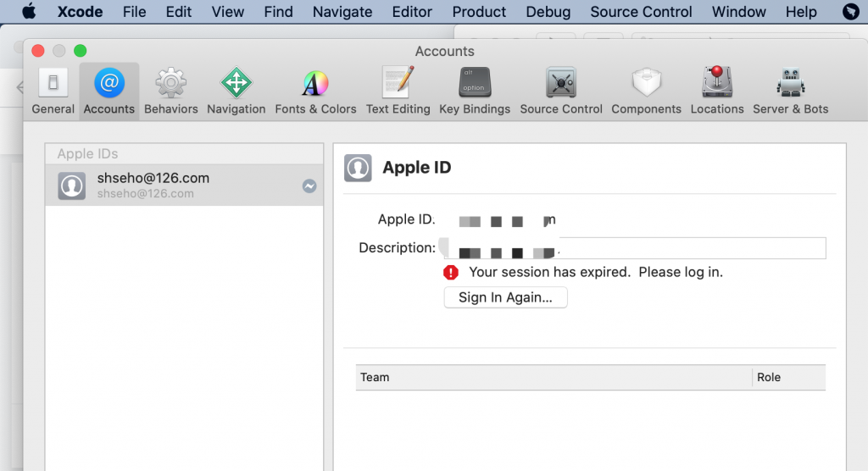Click the avatar icon beside shseho@126.com
This screenshot has height=471, width=868.
(72, 186)
